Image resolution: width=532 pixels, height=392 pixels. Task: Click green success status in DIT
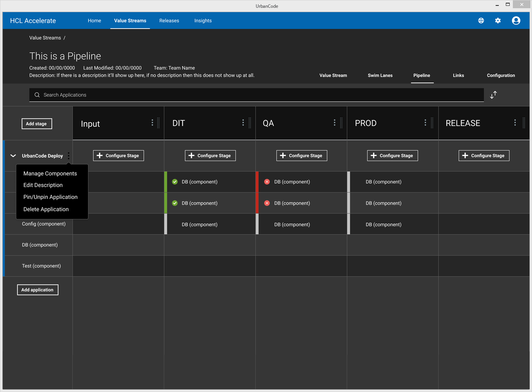pyautogui.click(x=175, y=182)
